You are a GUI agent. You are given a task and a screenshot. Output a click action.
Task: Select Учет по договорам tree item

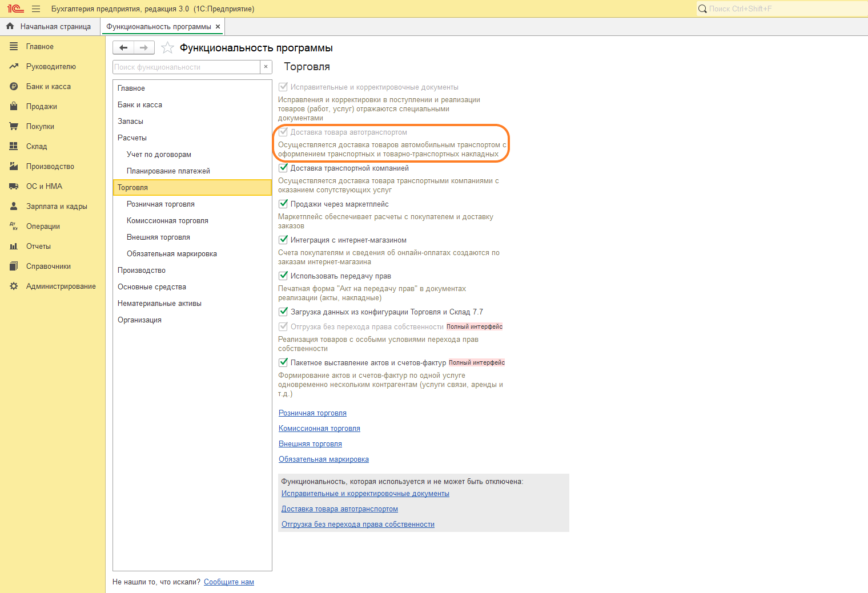(159, 155)
